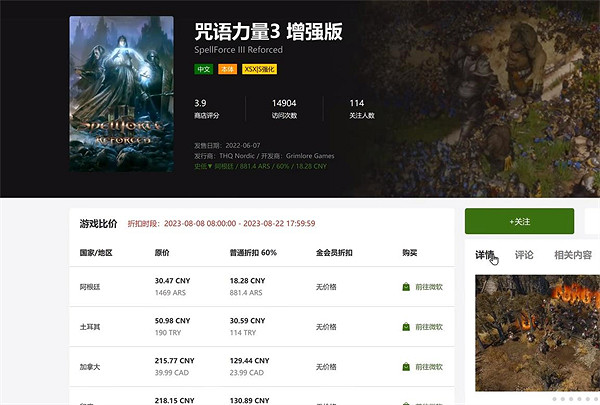Switch to the 评论 tab
The height and width of the screenshot is (405, 600).
(524, 255)
